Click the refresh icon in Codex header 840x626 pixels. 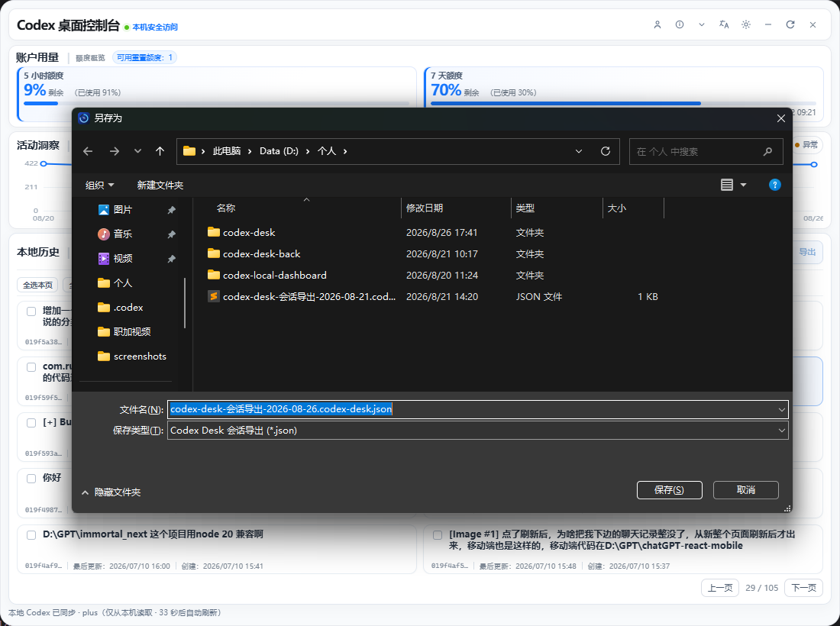[790, 24]
